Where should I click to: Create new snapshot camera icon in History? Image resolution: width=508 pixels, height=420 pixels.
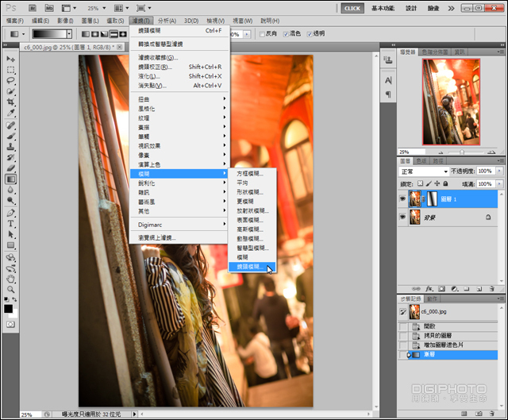[x=479, y=414]
